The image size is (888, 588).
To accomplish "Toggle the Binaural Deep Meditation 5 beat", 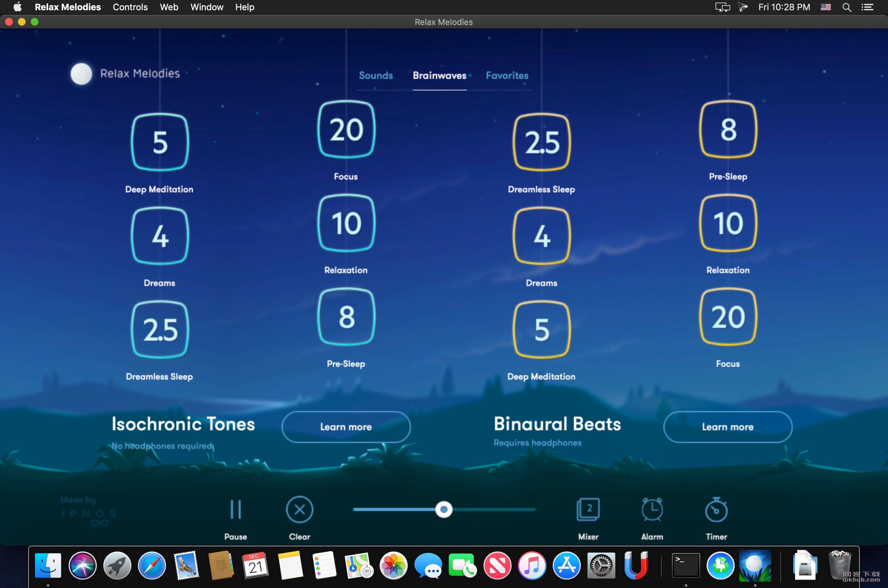I will point(542,330).
